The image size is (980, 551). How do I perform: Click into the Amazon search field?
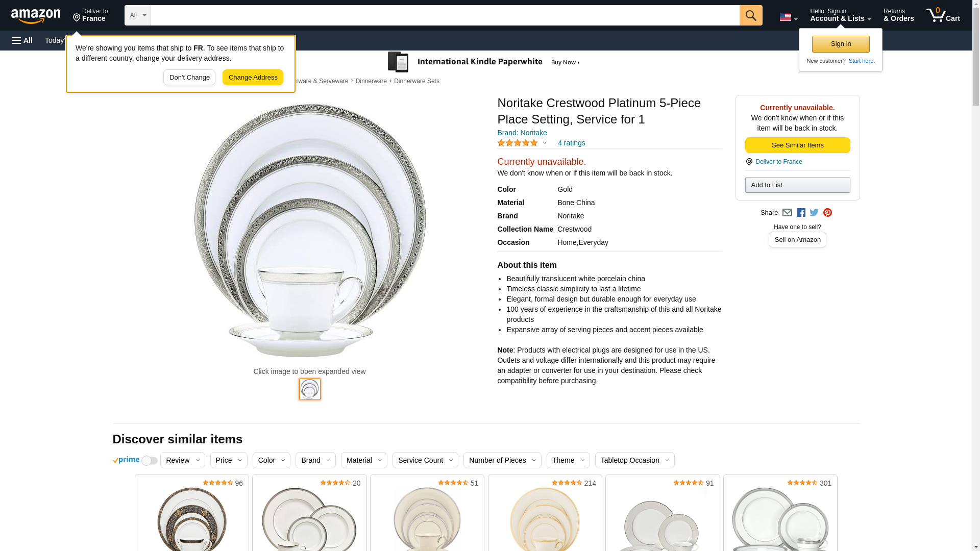[445, 15]
